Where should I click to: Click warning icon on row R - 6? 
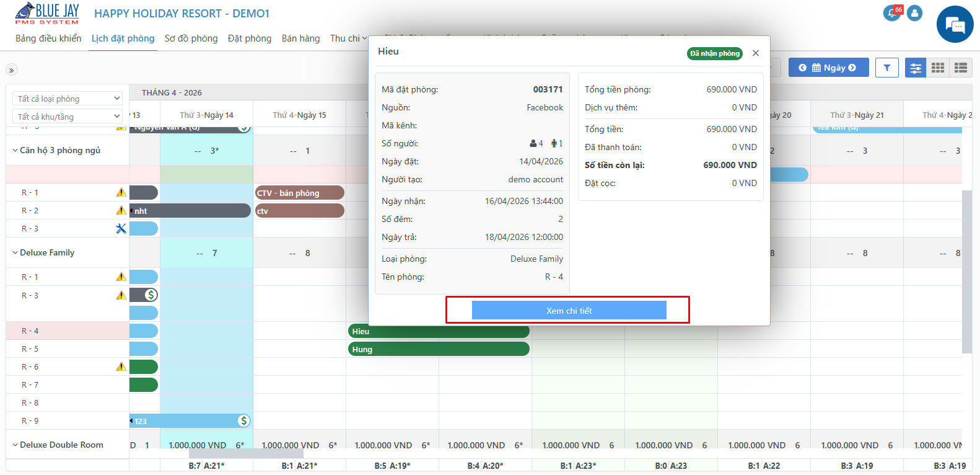point(121,367)
